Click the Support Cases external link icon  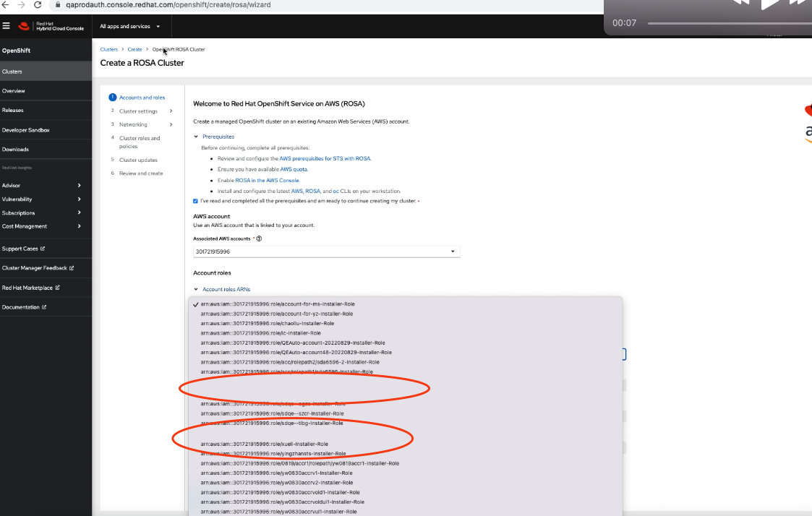point(43,249)
